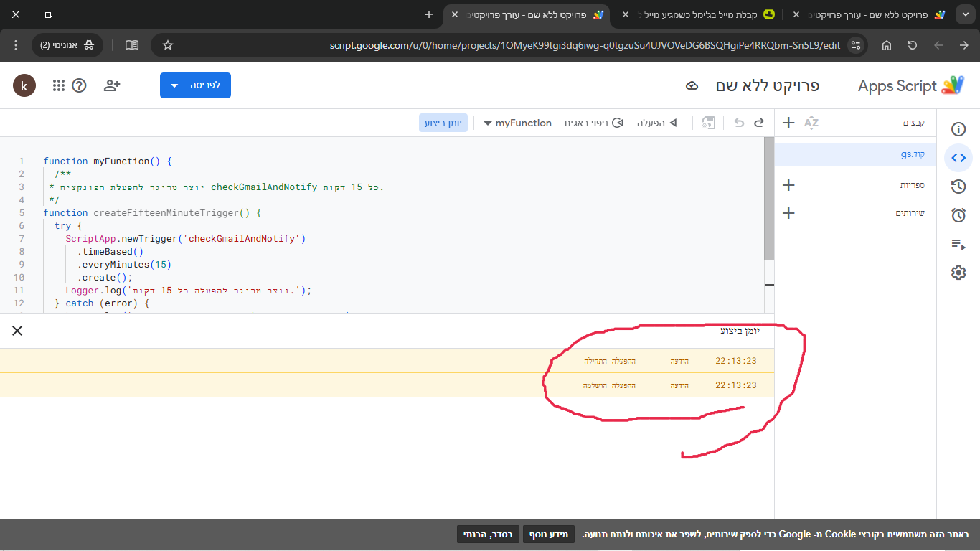Image resolution: width=980 pixels, height=551 pixels.
Task: Click code line 'function createFifteenMinuteTrigger() {'
Action: click(x=152, y=213)
